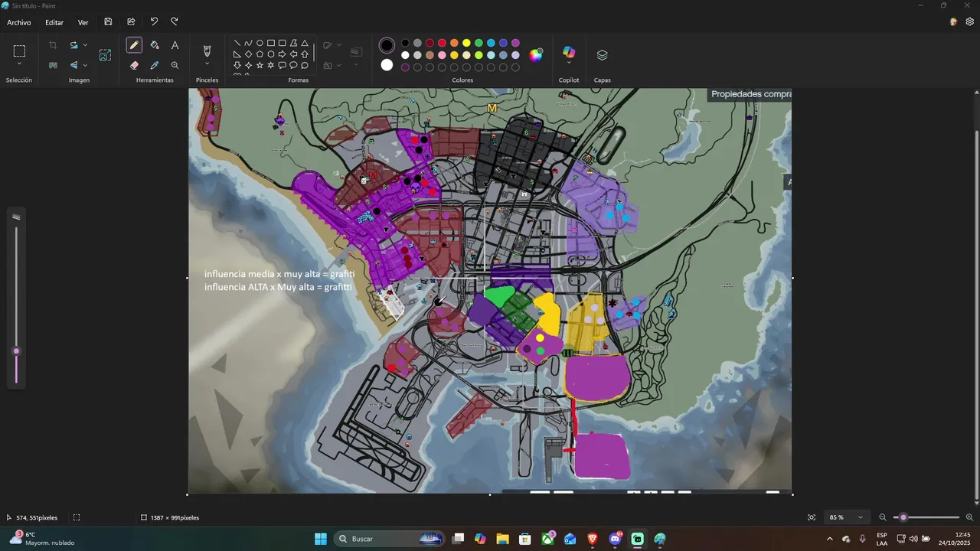The width and height of the screenshot is (980, 551).
Task: Open the Layers panel
Action: [x=602, y=55]
